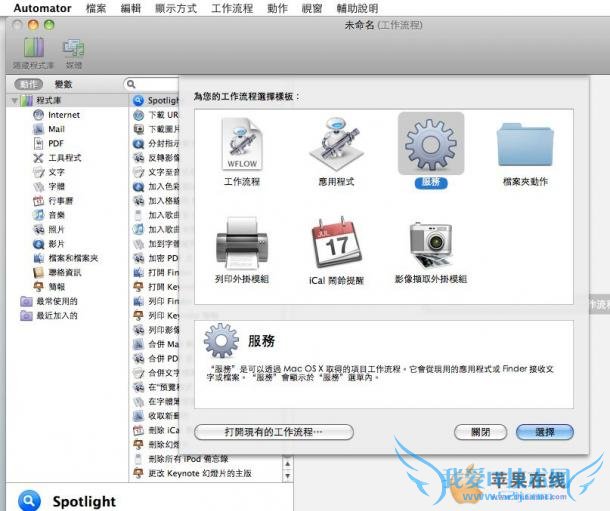This screenshot has height=511, width=610.
Task: Open the 輔助說明 menu
Action: point(357,8)
